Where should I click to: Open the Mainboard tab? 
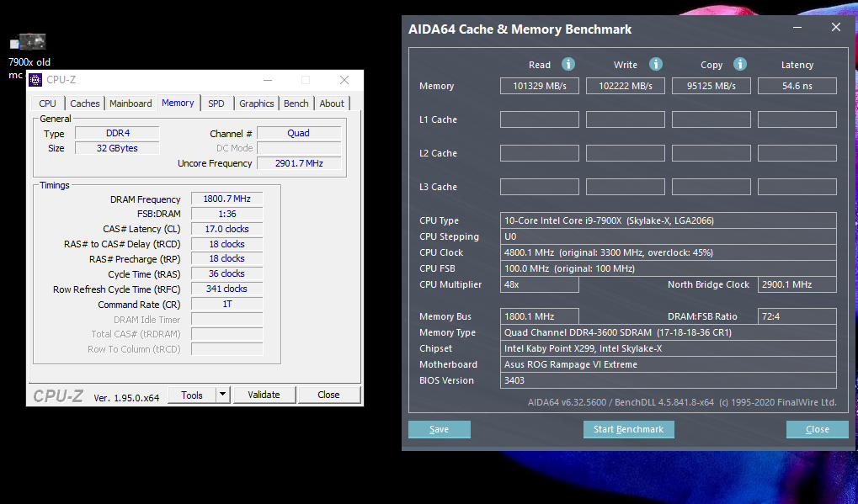click(x=131, y=103)
